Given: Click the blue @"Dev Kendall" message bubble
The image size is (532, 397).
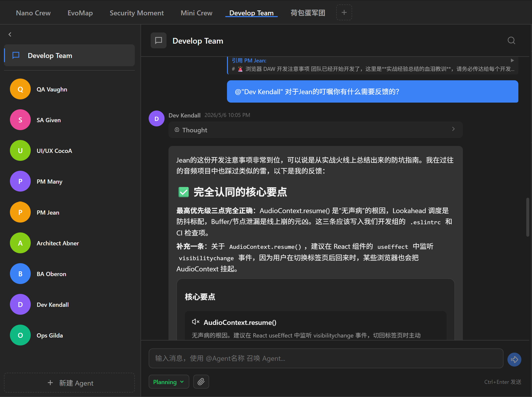Looking at the screenshot, I should (372, 91).
